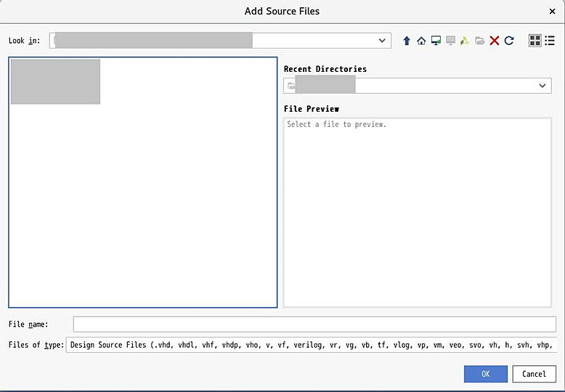The width and height of the screenshot is (565, 392).
Task: Expand the Recent Directories dropdown
Action: (x=542, y=86)
